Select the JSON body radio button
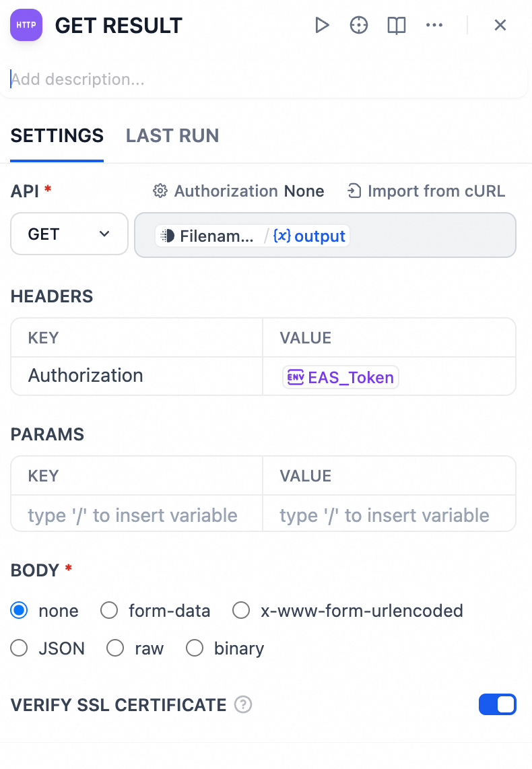The height and width of the screenshot is (769, 532). pyautogui.click(x=19, y=648)
